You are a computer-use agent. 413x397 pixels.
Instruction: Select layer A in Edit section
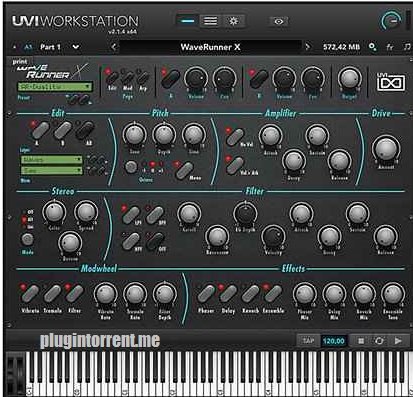[x=40, y=130]
